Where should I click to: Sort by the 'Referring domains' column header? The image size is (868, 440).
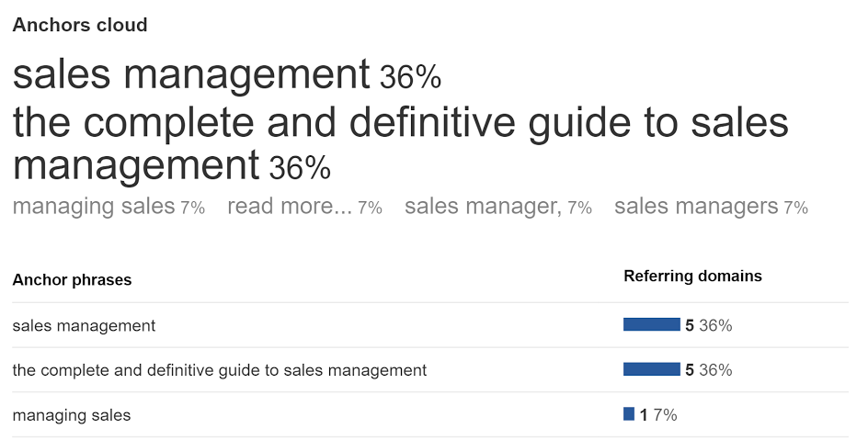point(692,276)
